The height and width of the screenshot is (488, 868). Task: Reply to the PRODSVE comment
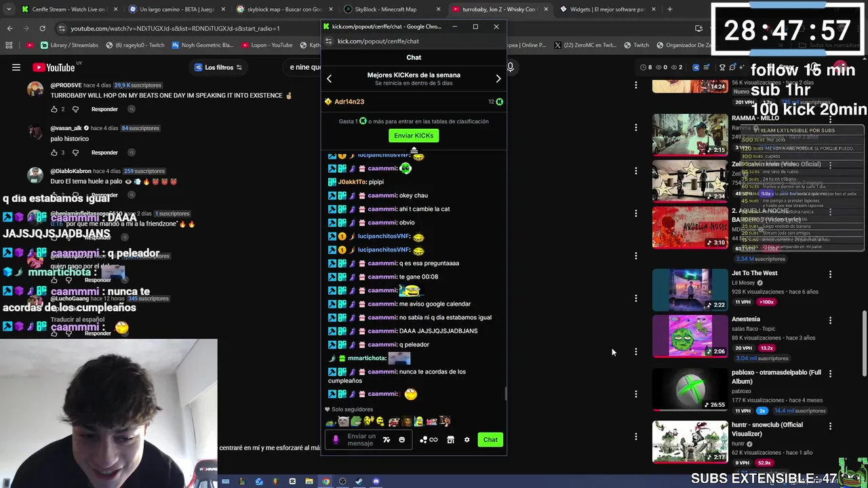(x=104, y=109)
